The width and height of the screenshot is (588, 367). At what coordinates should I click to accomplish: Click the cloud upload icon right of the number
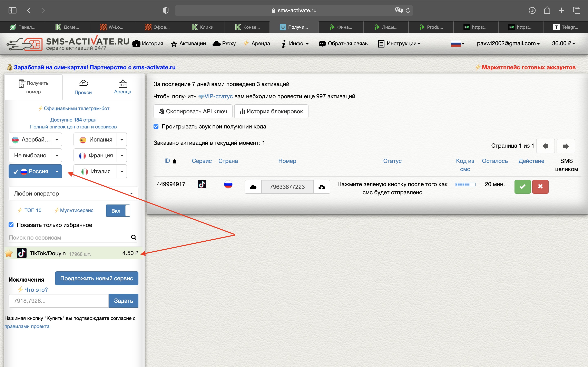coord(321,187)
